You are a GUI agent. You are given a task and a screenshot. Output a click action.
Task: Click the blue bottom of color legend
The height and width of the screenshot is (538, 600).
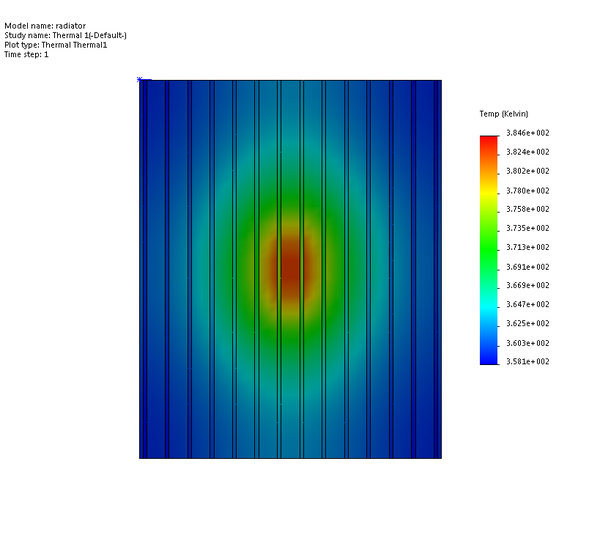pyautogui.click(x=489, y=356)
